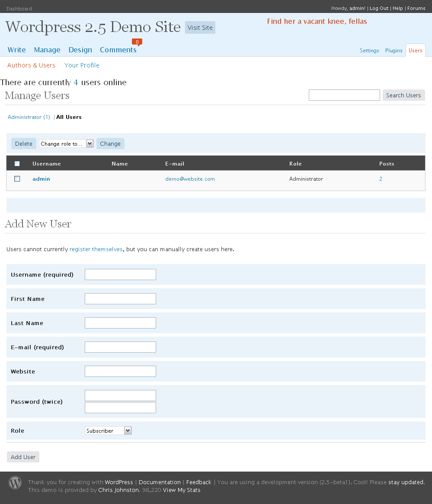Click the Username column header
The image size is (432, 504).
(47, 164)
